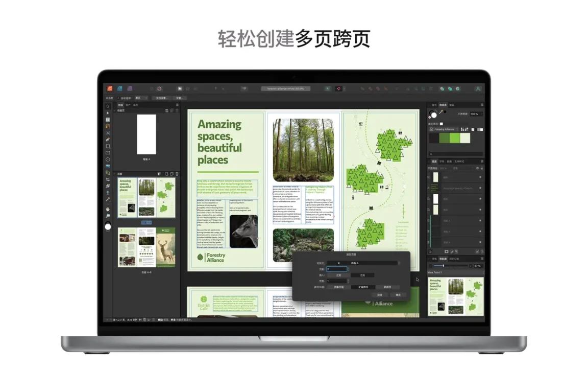Select the Rectangle shape tool
The height and width of the screenshot is (368, 588).
(x=108, y=146)
